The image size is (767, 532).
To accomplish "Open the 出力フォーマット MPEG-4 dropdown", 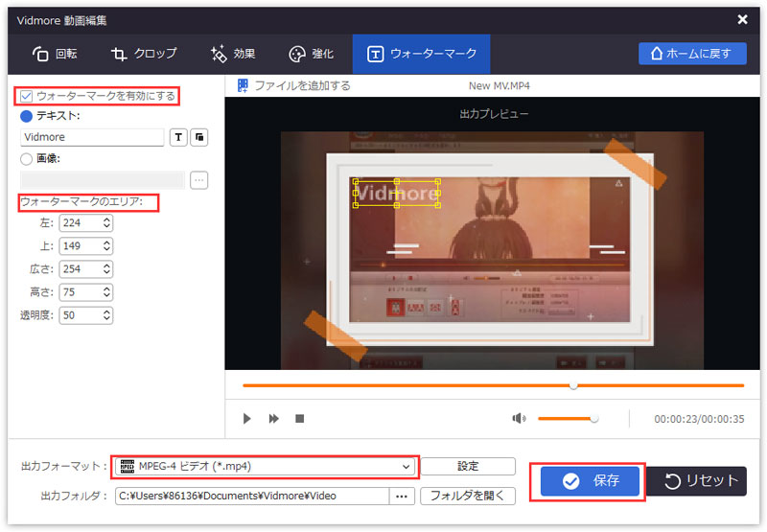I will coord(265,467).
